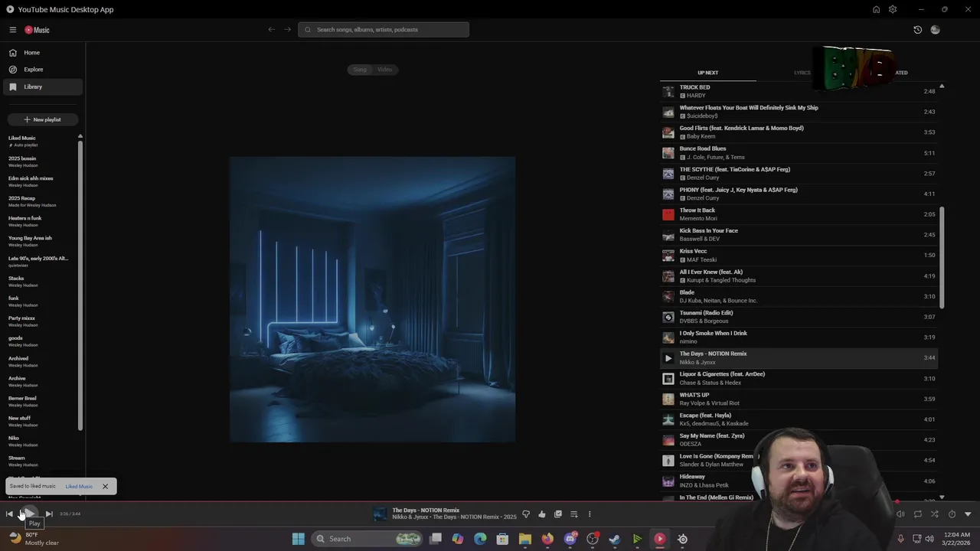This screenshot has width=980, height=551.
Task: Go to Explore in sidebar
Action: coord(42,70)
